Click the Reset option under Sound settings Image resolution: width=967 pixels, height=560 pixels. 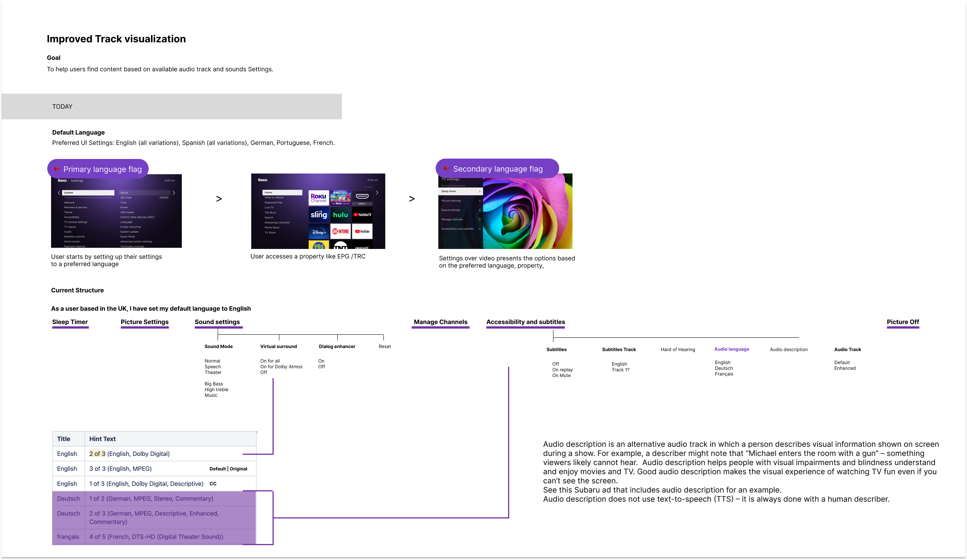(x=385, y=347)
